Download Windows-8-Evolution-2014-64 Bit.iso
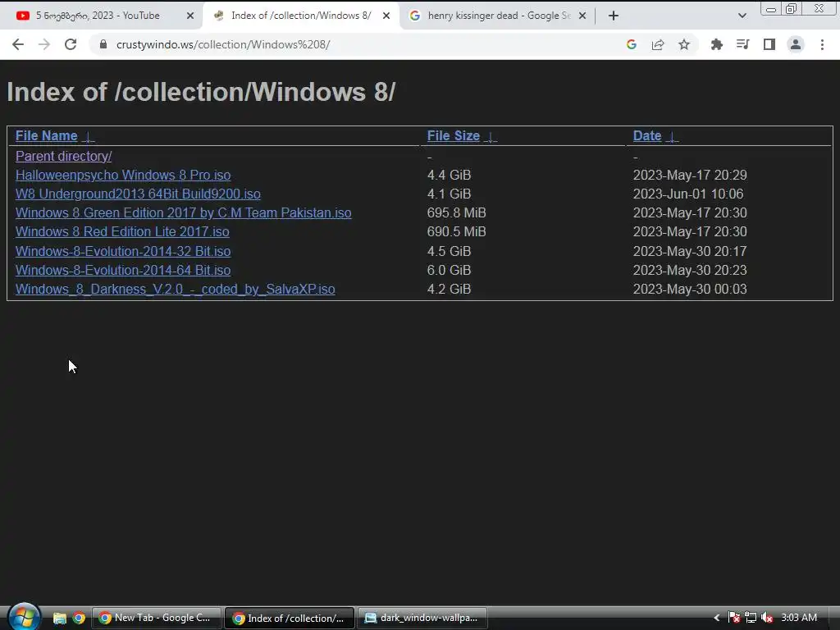 [123, 270]
